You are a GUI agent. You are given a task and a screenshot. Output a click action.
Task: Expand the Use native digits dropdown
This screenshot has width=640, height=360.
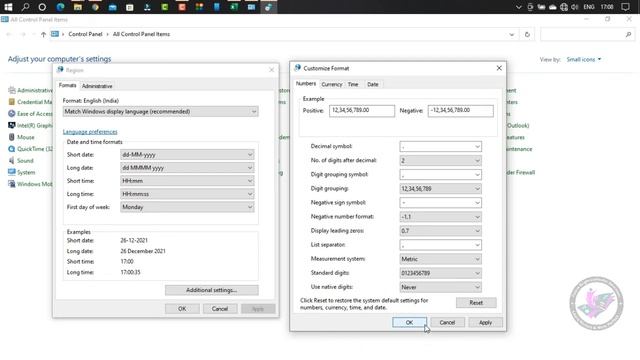pos(440,287)
